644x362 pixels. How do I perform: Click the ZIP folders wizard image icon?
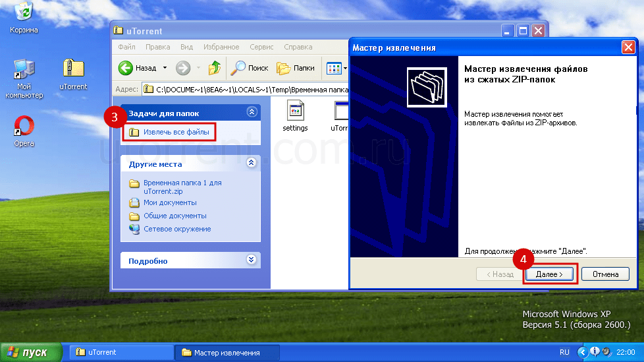[x=427, y=87]
